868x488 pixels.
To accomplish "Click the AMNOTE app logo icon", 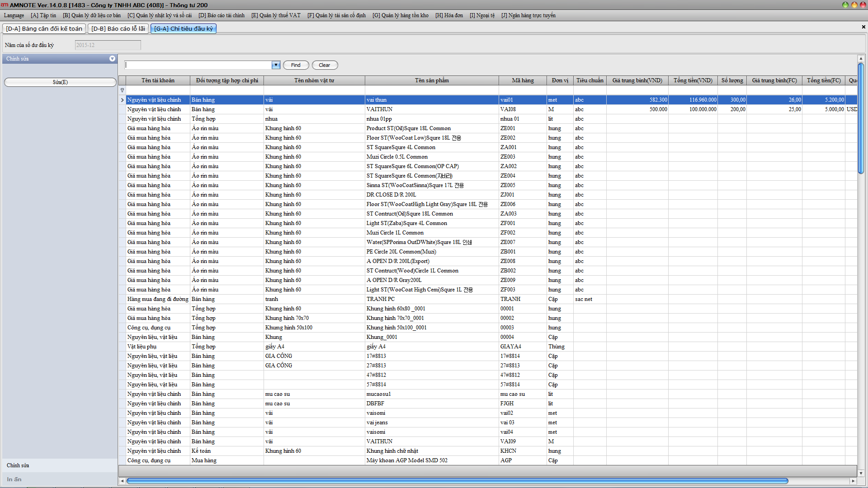I will (x=4, y=5).
